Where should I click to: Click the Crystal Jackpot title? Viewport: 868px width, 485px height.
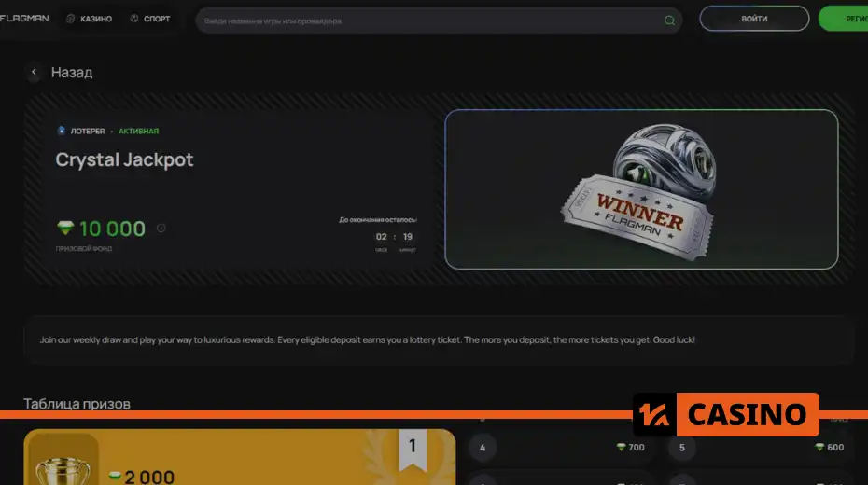tap(124, 159)
